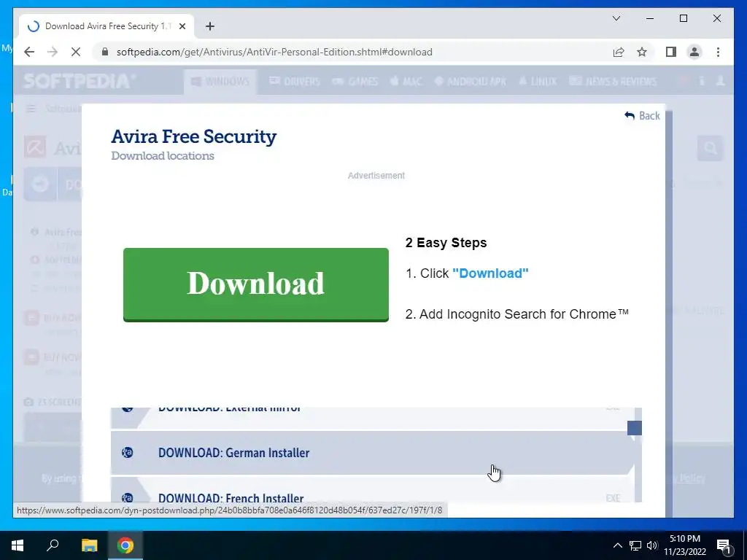Screen dimensions: 747x560
Task: Click French Installer row icon
Action: (x=127, y=497)
